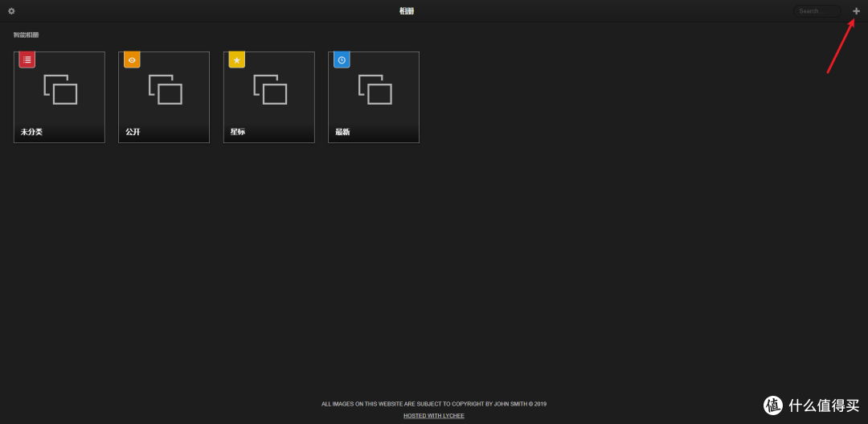Click the 相册 header title
The width and height of the screenshot is (868, 424).
point(407,11)
